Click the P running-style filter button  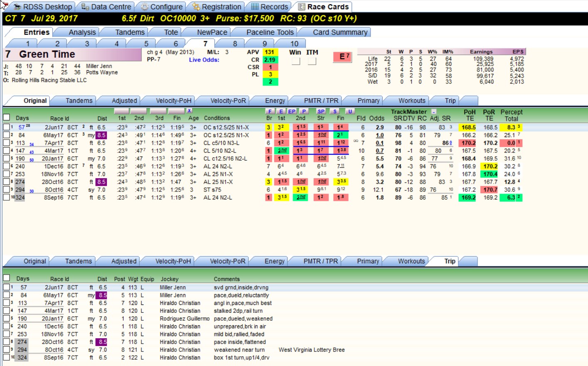(x=304, y=111)
